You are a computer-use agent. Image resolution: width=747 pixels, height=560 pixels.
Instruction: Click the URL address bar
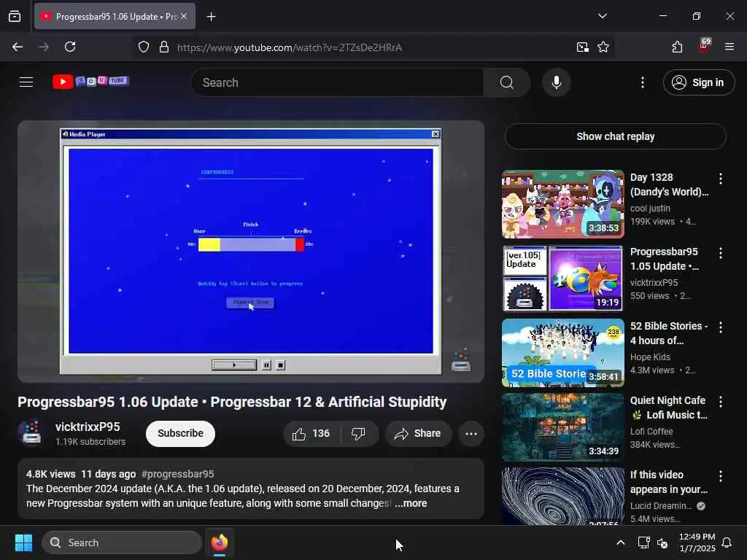pos(371,47)
